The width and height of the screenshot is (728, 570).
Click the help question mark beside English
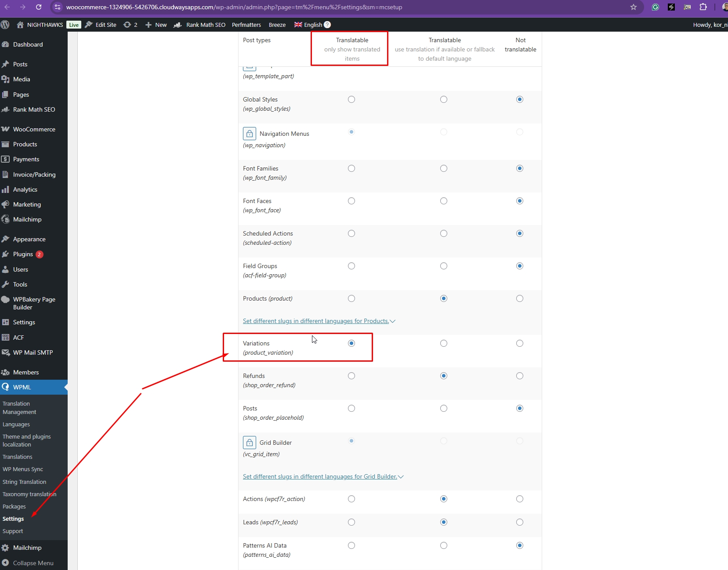coord(327,25)
